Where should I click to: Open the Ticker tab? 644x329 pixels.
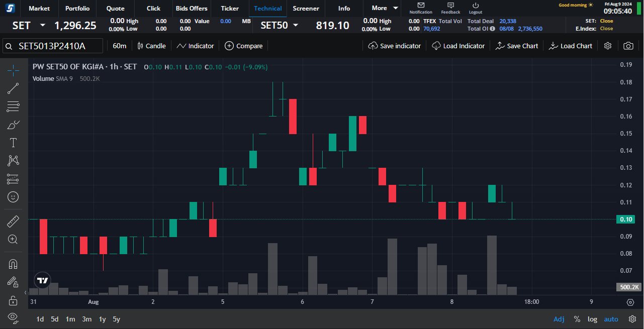pyautogui.click(x=230, y=8)
